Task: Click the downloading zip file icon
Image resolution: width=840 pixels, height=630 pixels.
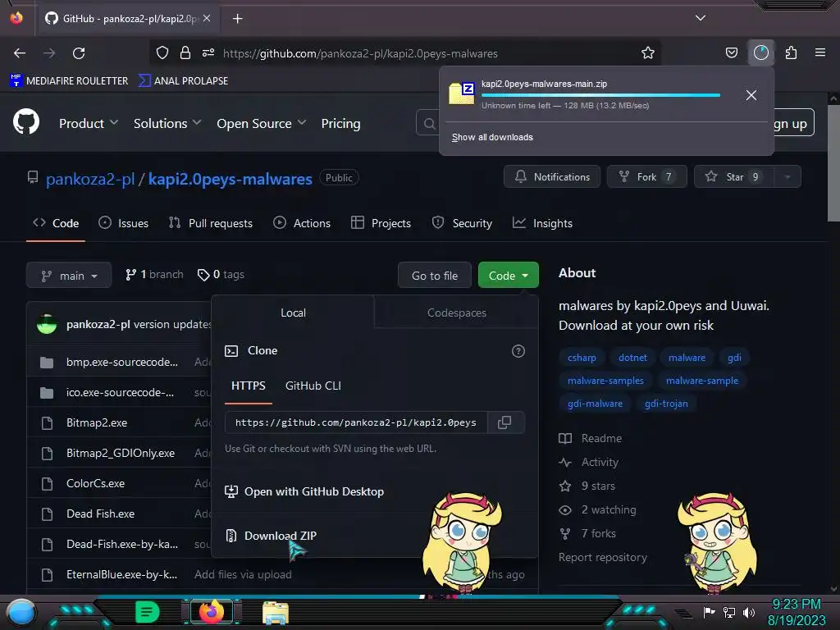Action: tap(462, 94)
